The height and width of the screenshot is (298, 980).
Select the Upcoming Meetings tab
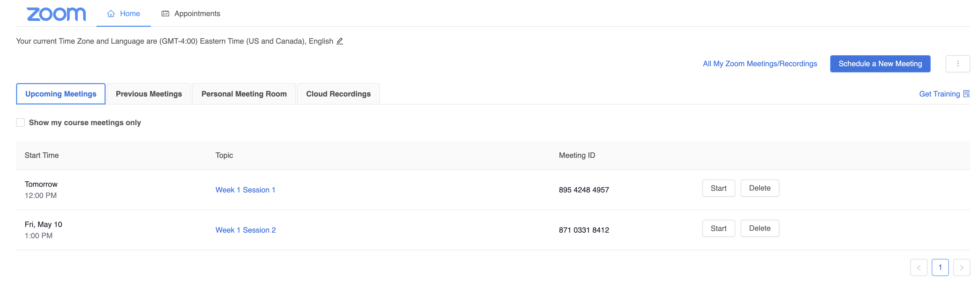(x=61, y=94)
